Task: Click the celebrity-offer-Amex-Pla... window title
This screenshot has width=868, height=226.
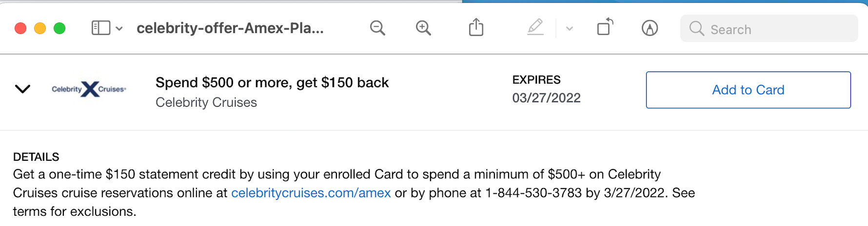Action: click(230, 28)
